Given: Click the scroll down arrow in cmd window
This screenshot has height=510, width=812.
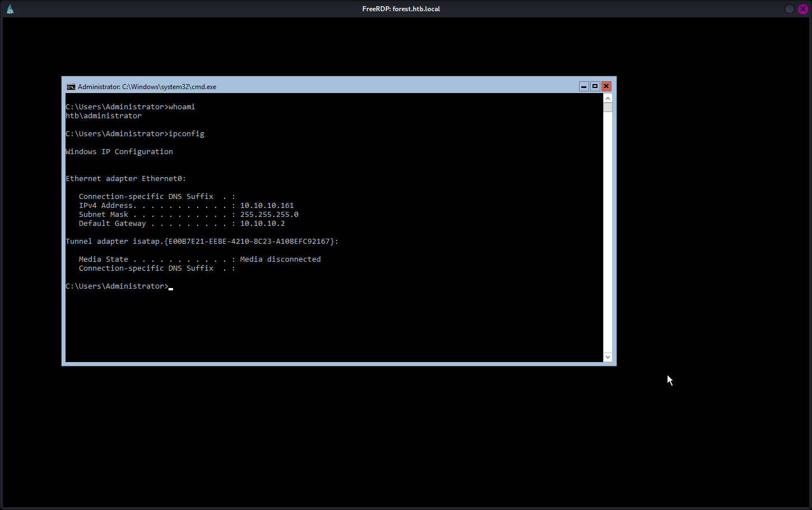Looking at the screenshot, I should pos(608,357).
